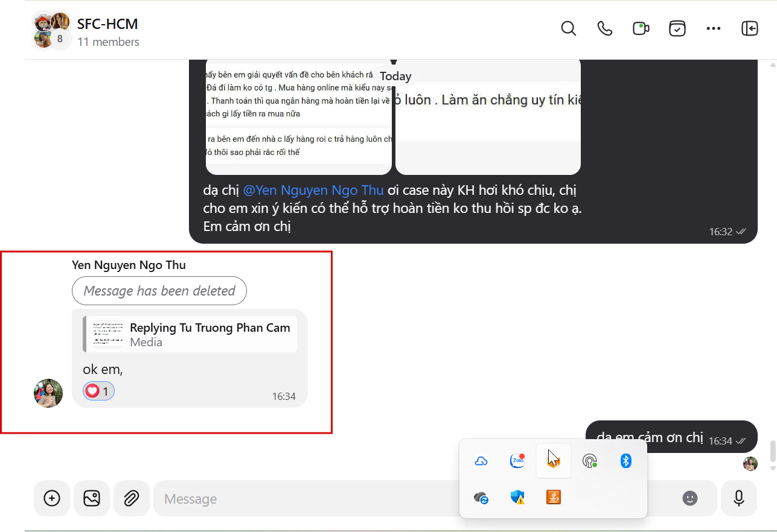Open the image picker icon by the message box
The image size is (777, 532).
[92, 498]
